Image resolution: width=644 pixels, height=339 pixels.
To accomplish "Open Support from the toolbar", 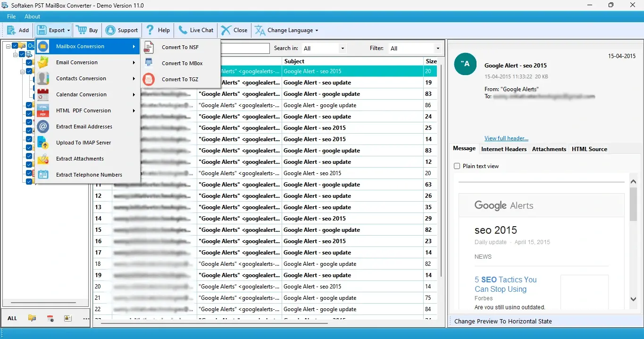I will (122, 30).
